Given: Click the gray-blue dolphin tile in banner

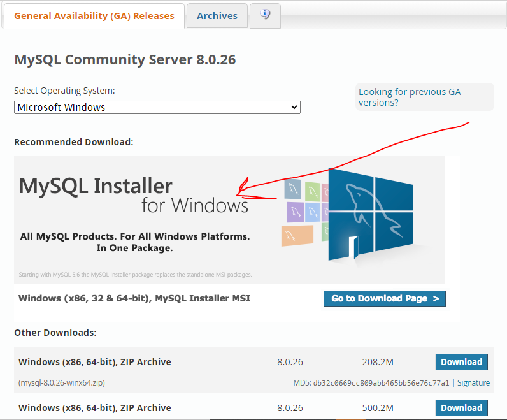Looking at the screenshot, I should 293,189.
